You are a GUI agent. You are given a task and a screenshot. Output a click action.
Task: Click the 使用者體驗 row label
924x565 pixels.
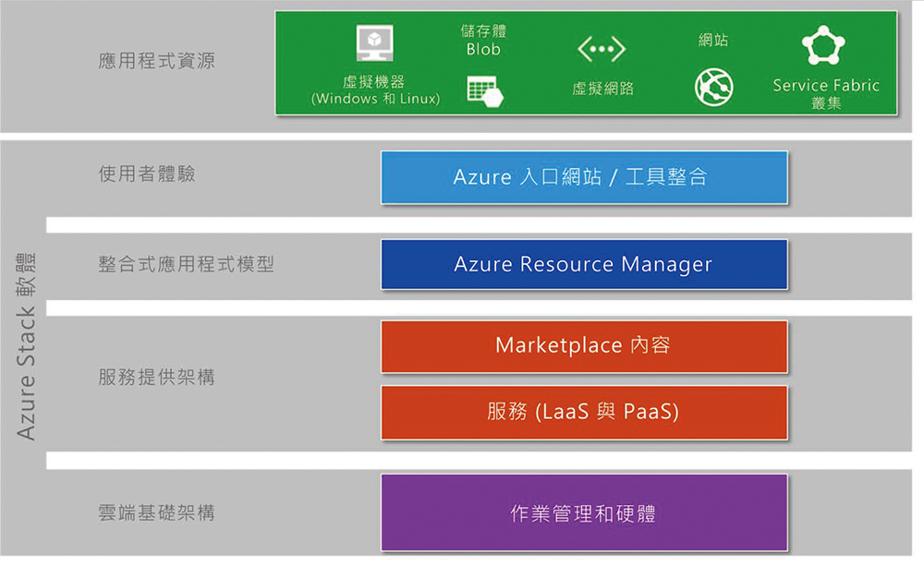point(147,174)
